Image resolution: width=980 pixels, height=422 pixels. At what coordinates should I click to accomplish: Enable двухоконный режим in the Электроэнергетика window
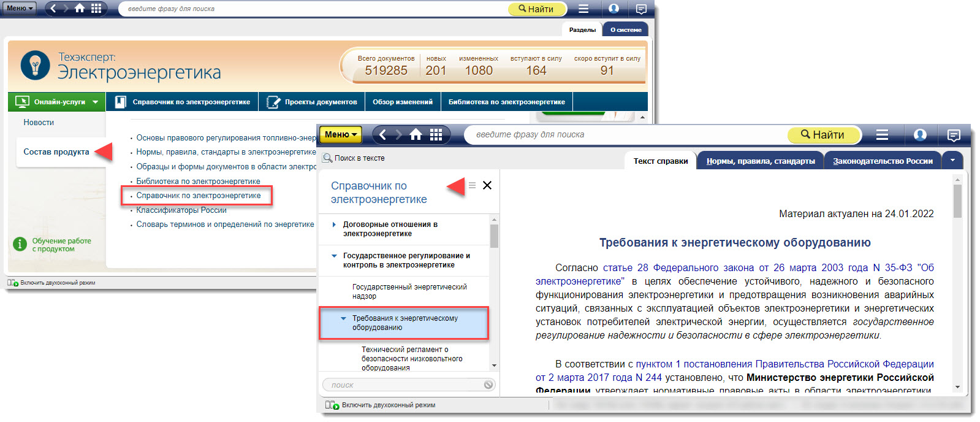pyautogui.click(x=51, y=283)
